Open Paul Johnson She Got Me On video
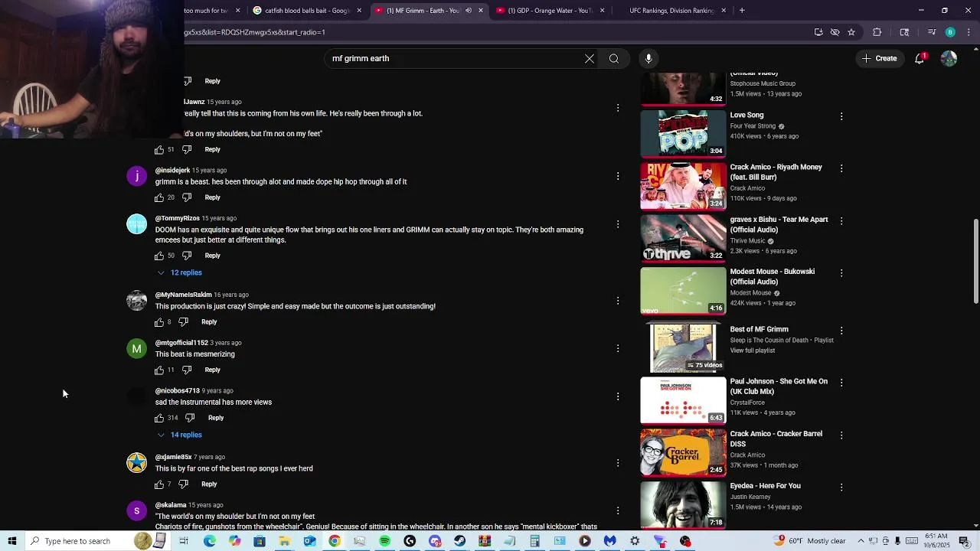This screenshot has height=551, width=980. (779, 386)
